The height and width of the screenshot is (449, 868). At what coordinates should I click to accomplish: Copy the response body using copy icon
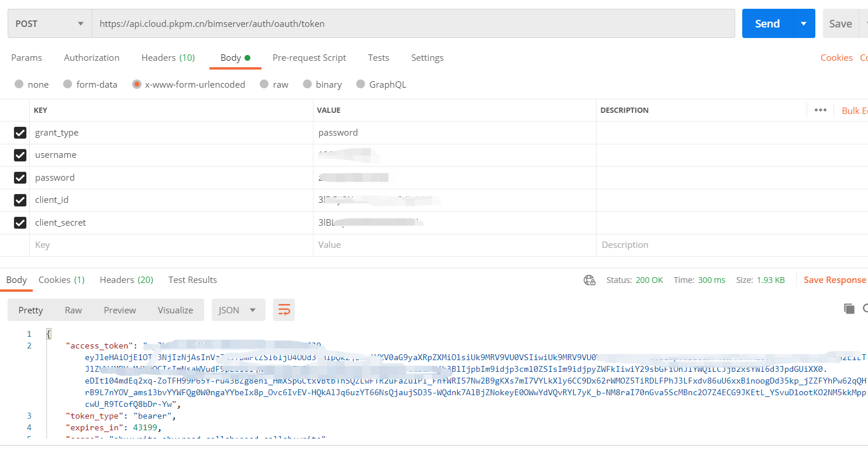tap(849, 308)
